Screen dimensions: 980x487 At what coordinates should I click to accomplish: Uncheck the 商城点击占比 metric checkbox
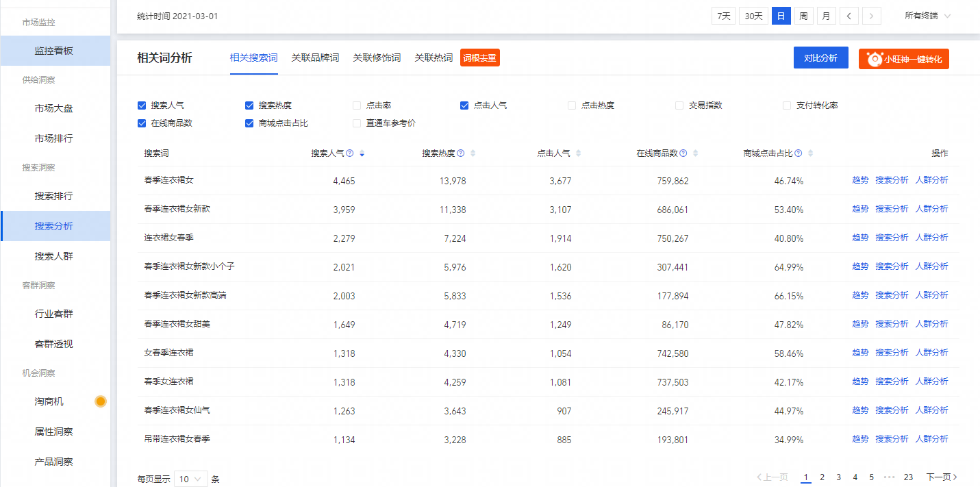249,123
